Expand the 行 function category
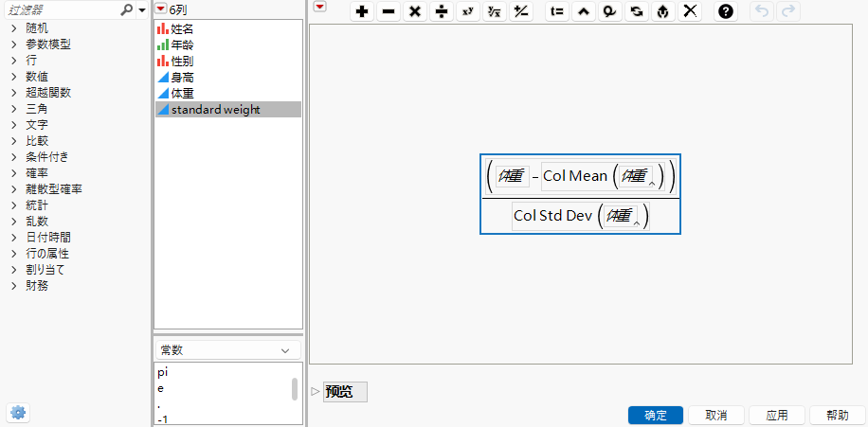Viewport: 868px width, 427px height. pos(14,61)
